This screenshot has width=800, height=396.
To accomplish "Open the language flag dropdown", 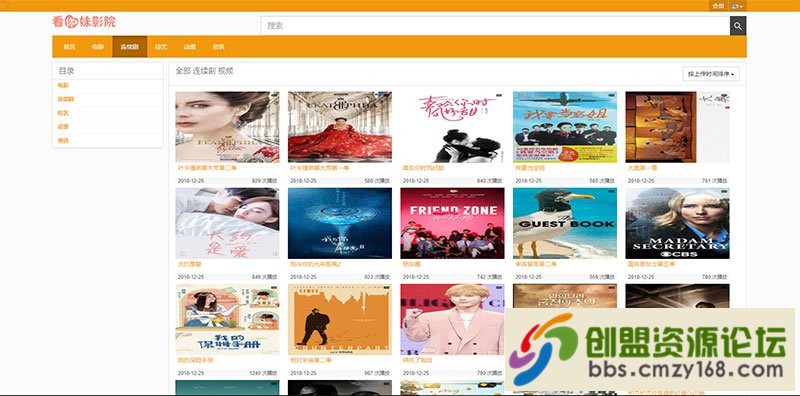I will (x=737, y=6).
